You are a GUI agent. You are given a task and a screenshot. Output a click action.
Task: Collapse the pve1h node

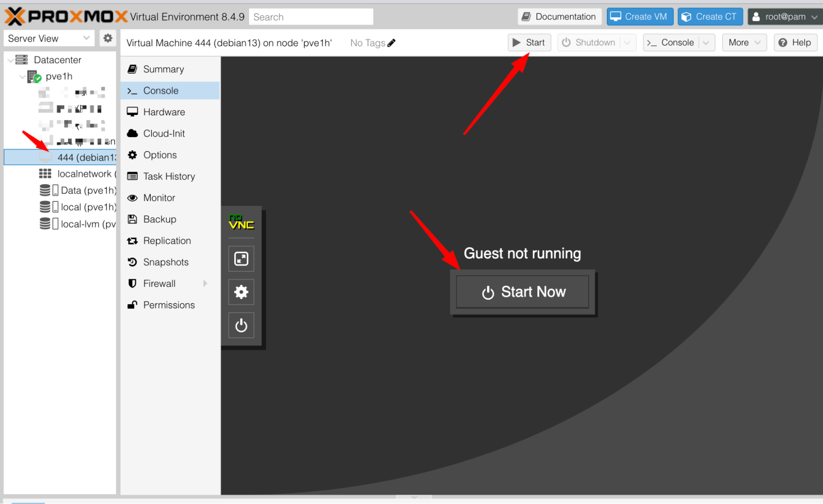click(23, 77)
